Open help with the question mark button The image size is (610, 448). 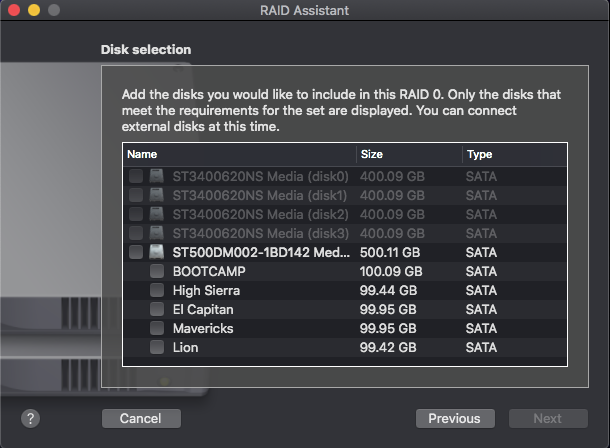tap(30, 418)
